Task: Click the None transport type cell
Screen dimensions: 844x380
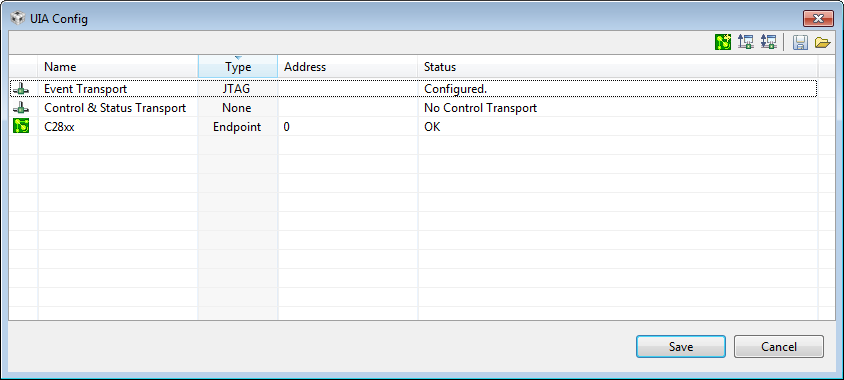Action: pyautogui.click(x=237, y=108)
